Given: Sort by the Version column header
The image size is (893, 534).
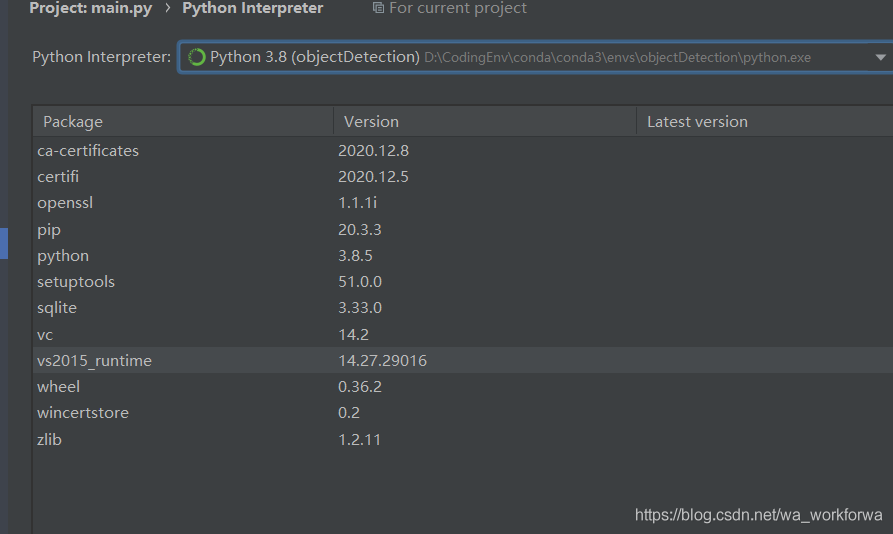Looking at the screenshot, I should coord(485,121).
